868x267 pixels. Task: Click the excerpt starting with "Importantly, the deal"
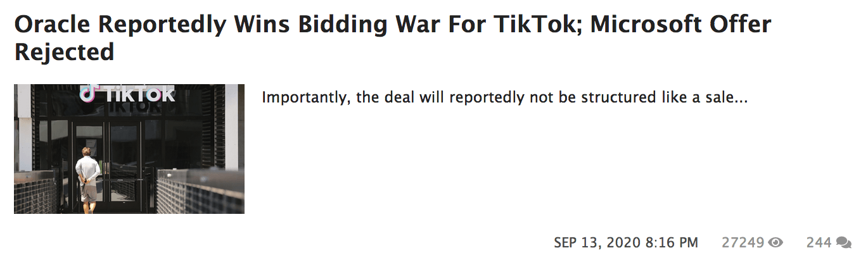coord(505,98)
